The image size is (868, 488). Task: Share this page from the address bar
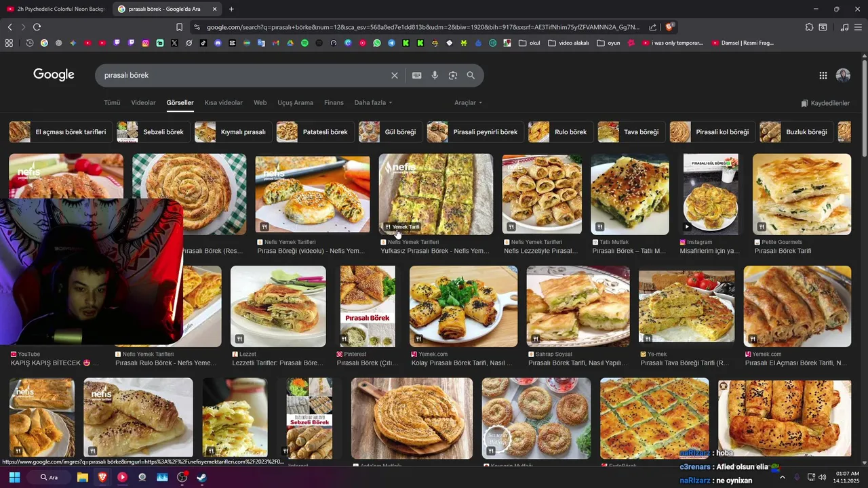tap(652, 27)
